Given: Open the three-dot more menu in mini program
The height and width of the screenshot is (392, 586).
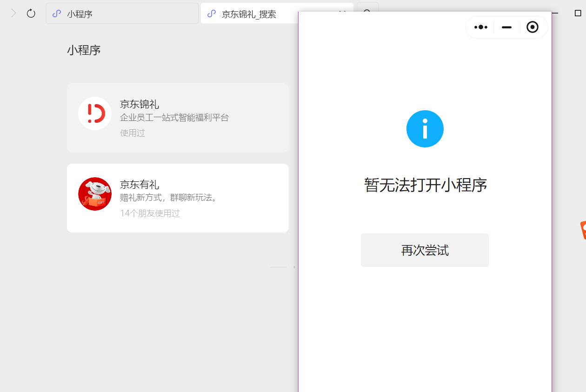Looking at the screenshot, I should coord(481,27).
